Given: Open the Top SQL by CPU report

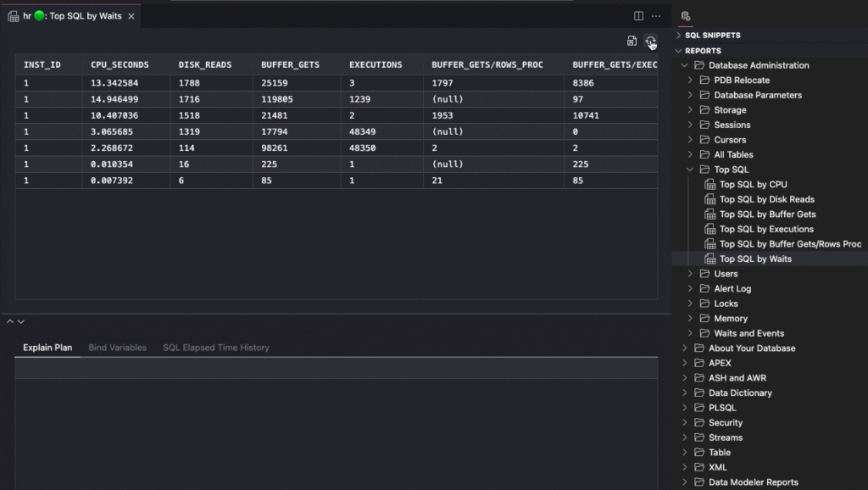Looking at the screenshot, I should pyautogui.click(x=753, y=184).
